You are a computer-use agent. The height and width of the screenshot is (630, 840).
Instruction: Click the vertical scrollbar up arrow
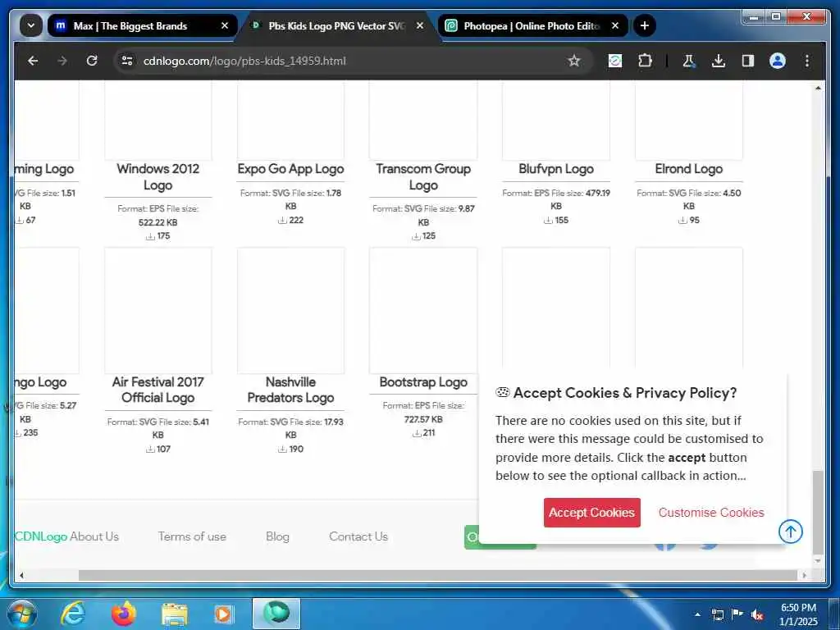[818, 88]
